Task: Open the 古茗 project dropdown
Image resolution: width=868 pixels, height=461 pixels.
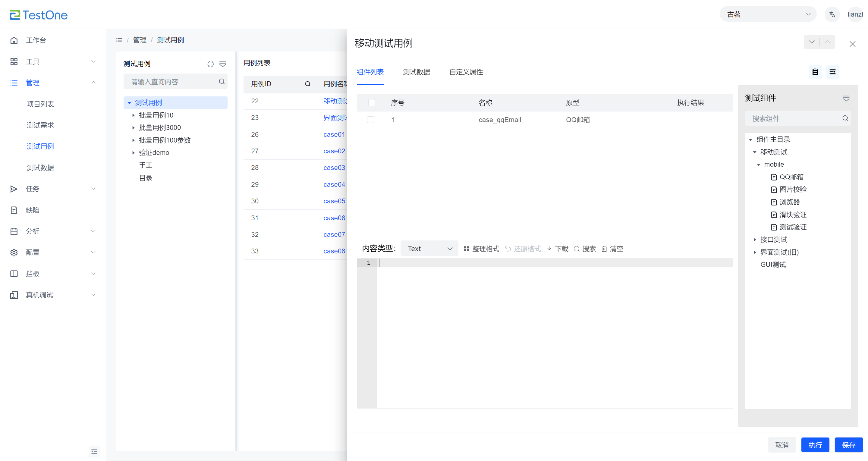Action: tap(768, 14)
